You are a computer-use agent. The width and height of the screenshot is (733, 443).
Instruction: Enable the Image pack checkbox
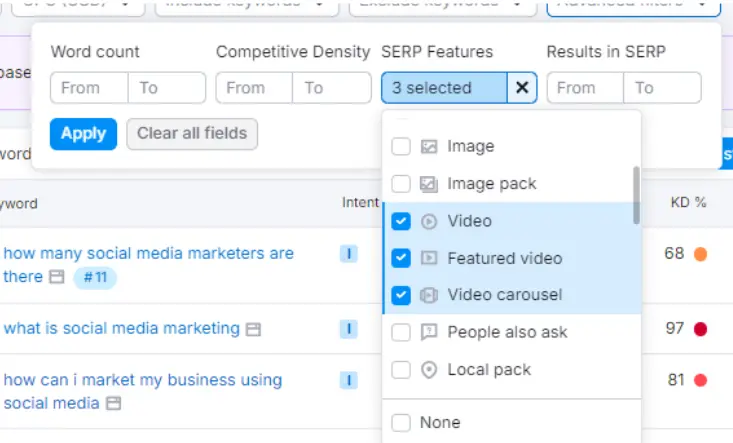(x=401, y=184)
